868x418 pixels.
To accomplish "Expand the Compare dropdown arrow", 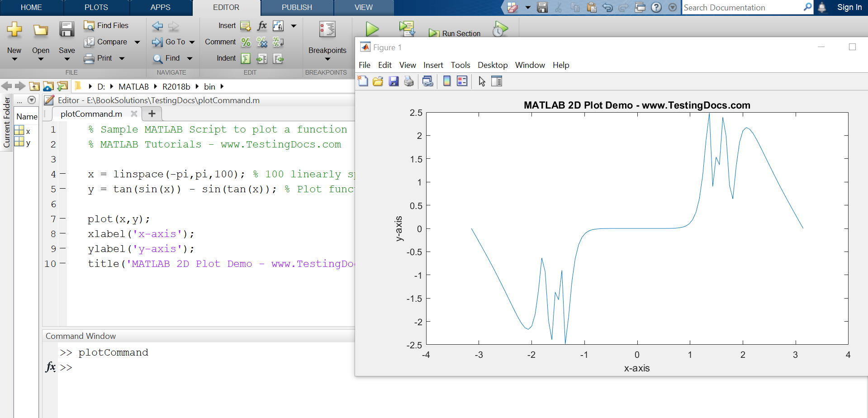I will [x=137, y=42].
